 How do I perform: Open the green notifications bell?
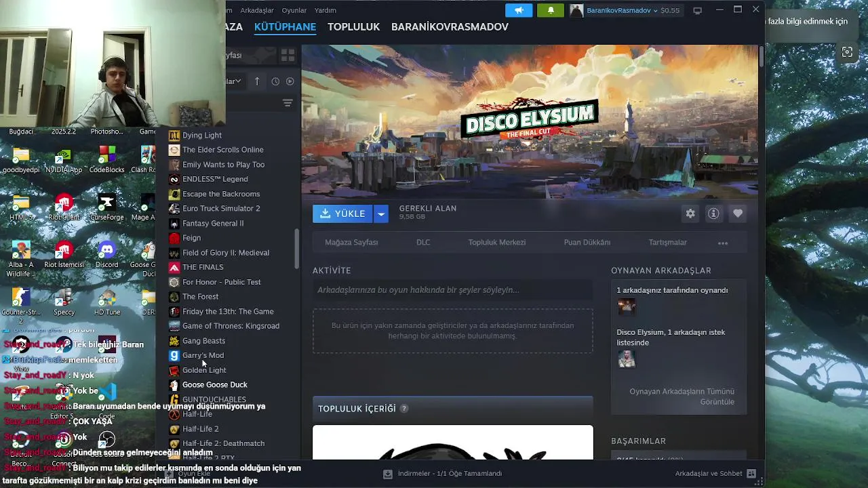point(551,10)
